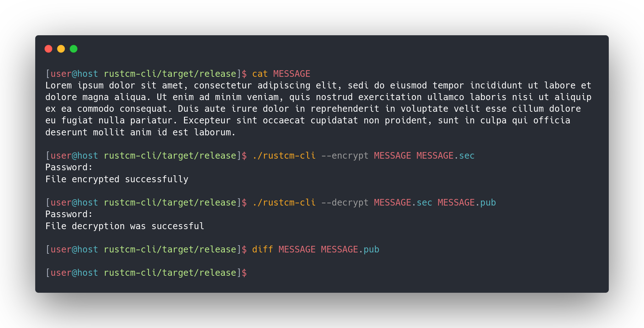Click the Password: prompt below encrypt command
Image resolution: width=644 pixels, height=328 pixels.
click(69, 167)
